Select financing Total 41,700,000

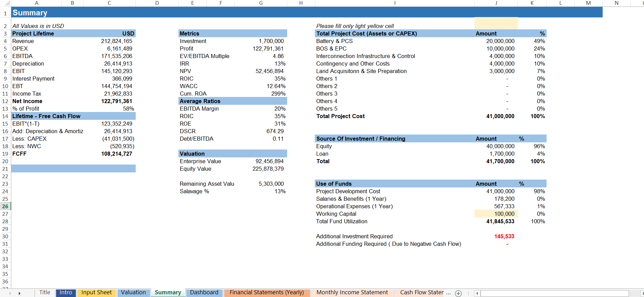point(500,161)
